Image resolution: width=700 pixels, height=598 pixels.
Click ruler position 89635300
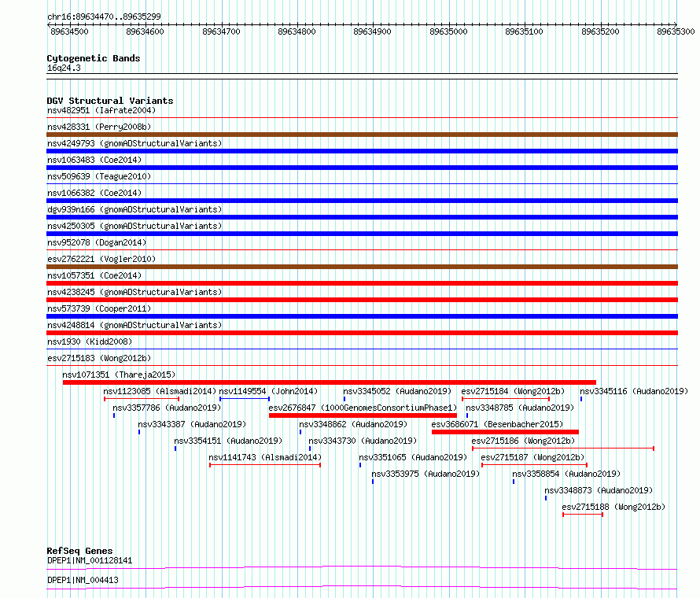tap(676, 31)
